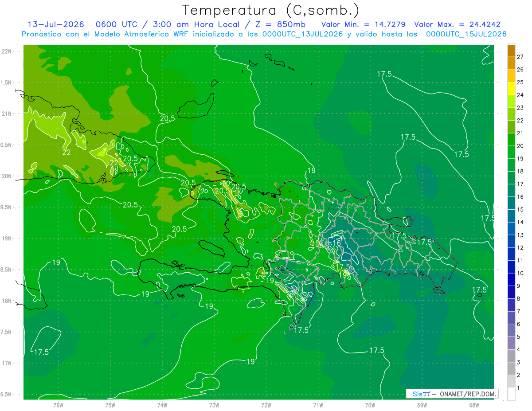
Task: Click legend value '4'
Action: tap(519, 350)
